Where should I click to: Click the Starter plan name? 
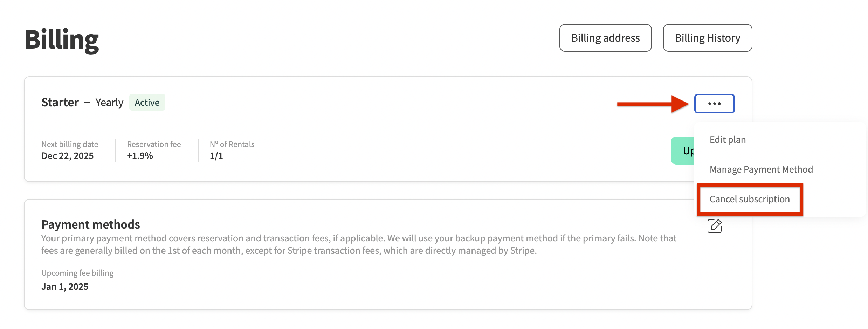click(x=60, y=103)
